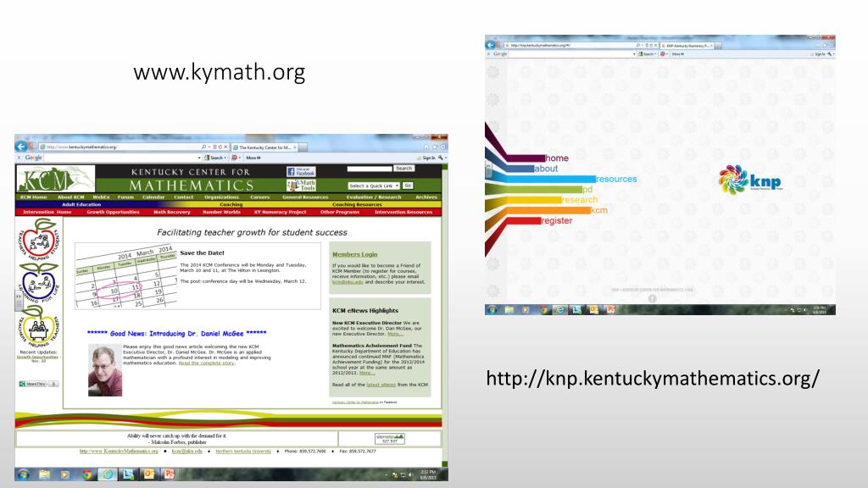
Task: Open 'Select a Quick Link' dropdown
Action: (374, 186)
